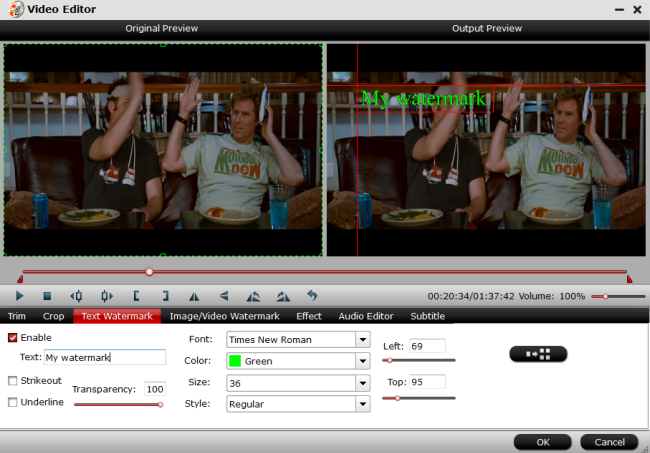Click the Top value field
Image resolution: width=650 pixels, height=453 pixels.
point(427,382)
